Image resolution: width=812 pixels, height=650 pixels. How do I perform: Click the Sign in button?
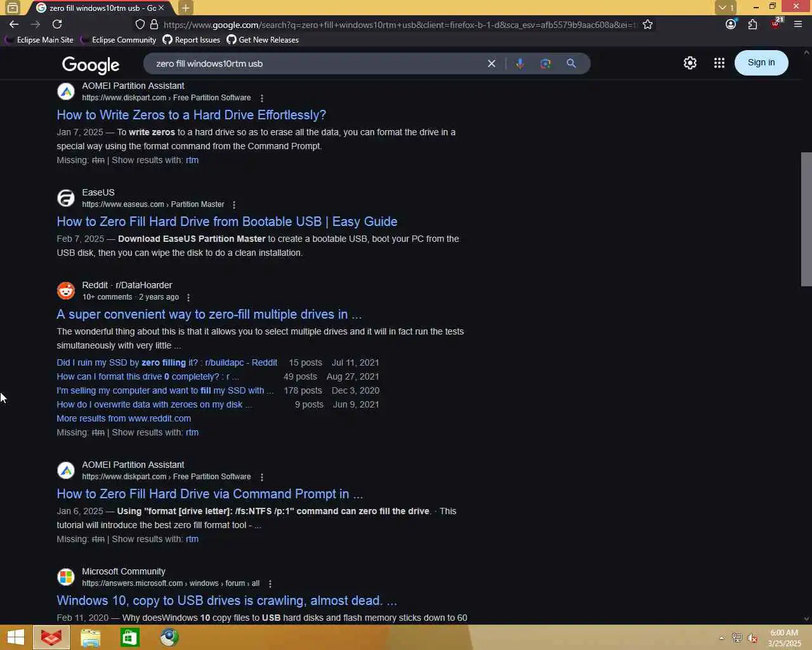[761, 62]
